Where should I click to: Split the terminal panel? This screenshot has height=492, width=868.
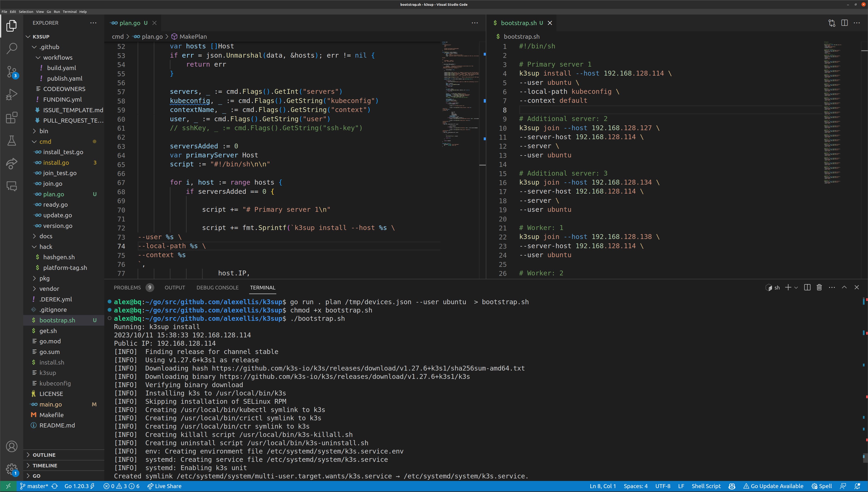[x=807, y=287]
